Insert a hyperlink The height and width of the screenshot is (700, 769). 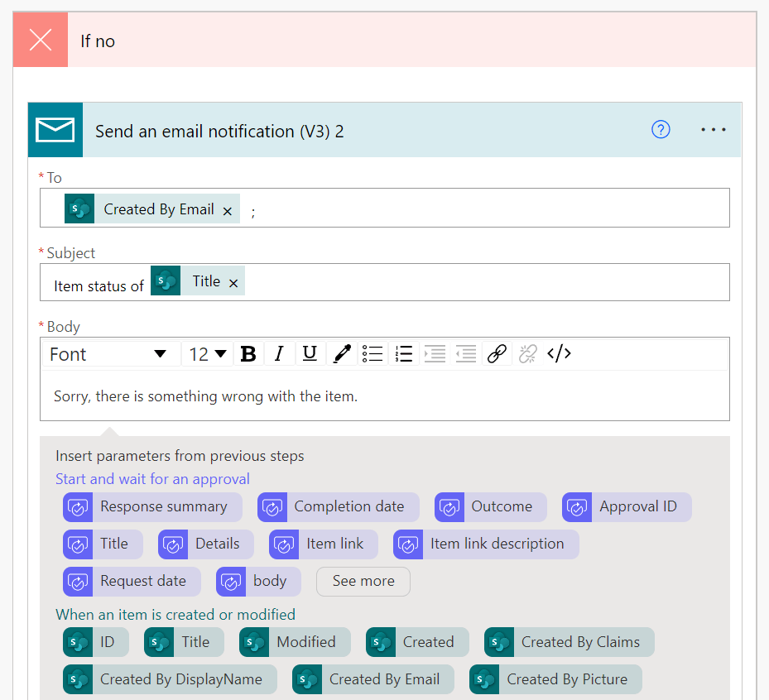click(x=497, y=354)
